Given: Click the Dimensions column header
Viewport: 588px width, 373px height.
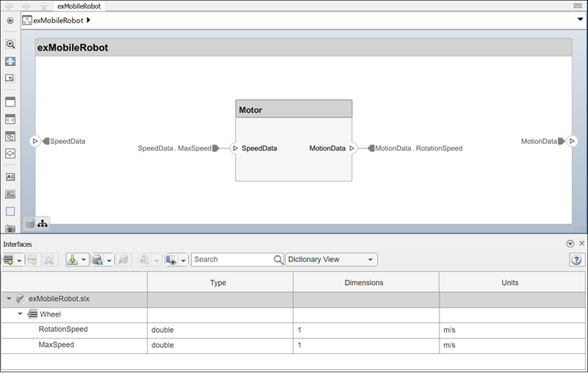Looking at the screenshot, I should tap(365, 283).
